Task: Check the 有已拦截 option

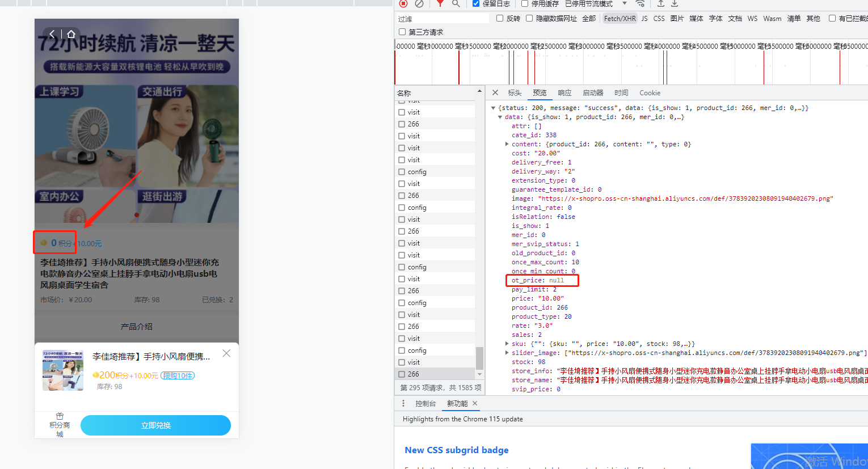Action: click(x=832, y=18)
